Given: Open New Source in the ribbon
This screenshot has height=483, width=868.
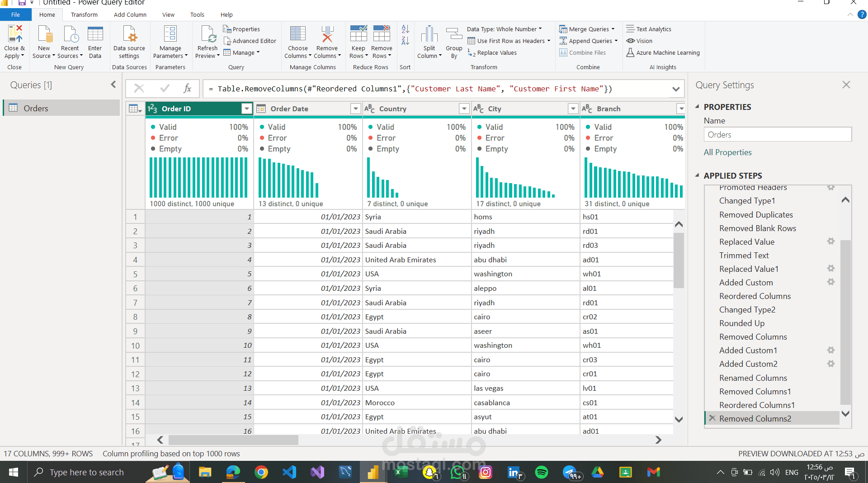Looking at the screenshot, I should [x=44, y=43].
